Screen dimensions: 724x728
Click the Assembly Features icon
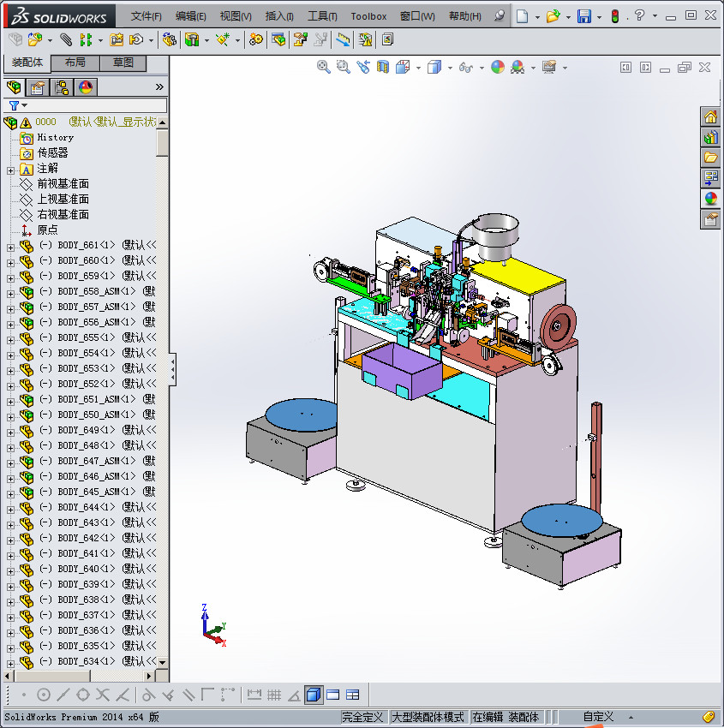pos(192,40)
